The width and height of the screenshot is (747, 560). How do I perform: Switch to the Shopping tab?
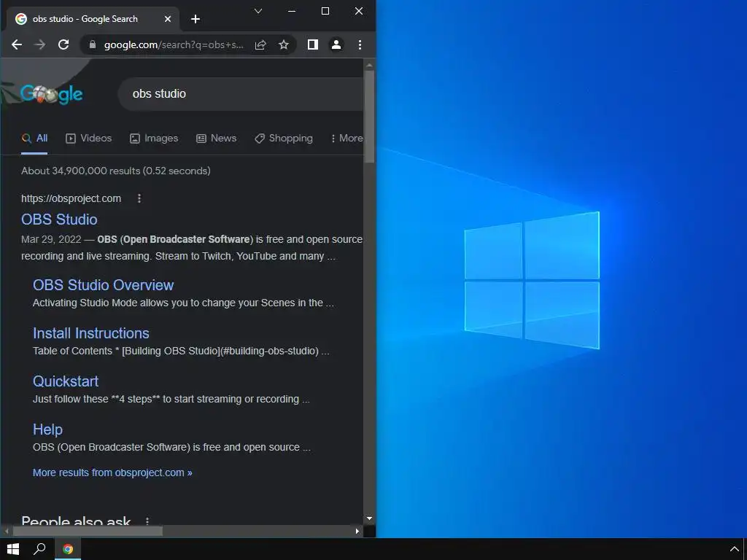pyautogui.click(x=284, y=139)
